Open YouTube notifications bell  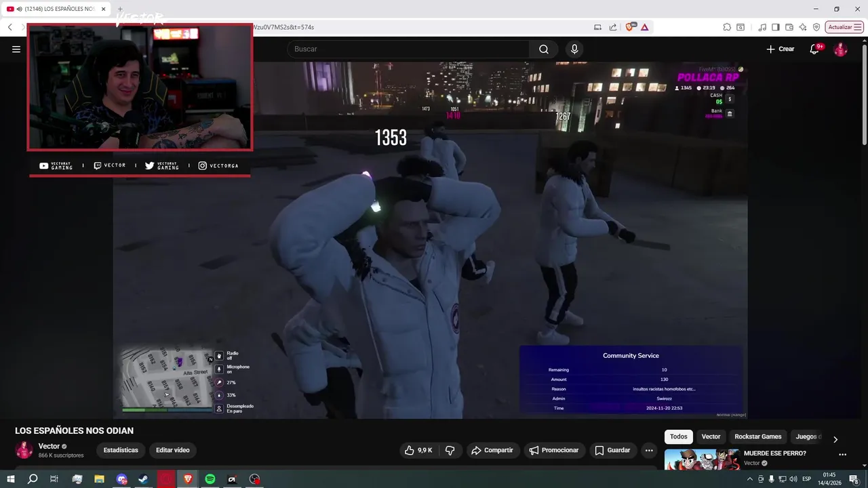(815, 49)
